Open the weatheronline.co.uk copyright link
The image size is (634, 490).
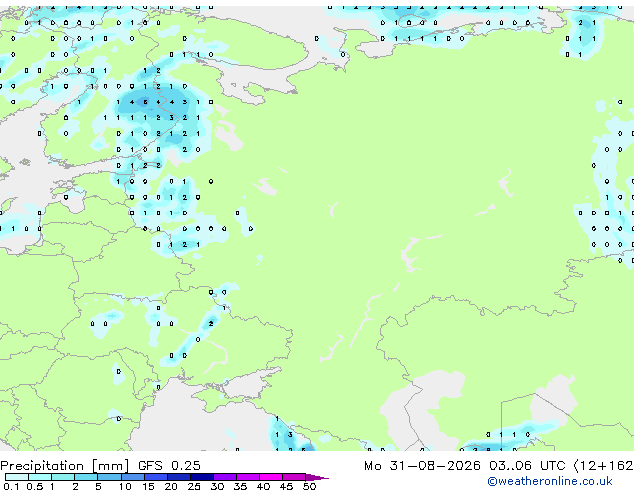pos(550,481)
